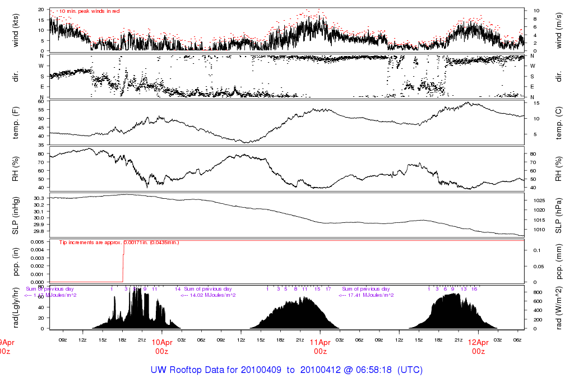Select the red "10Apr 00z" date label
574x392 pixels.
(x=162, y=347)
